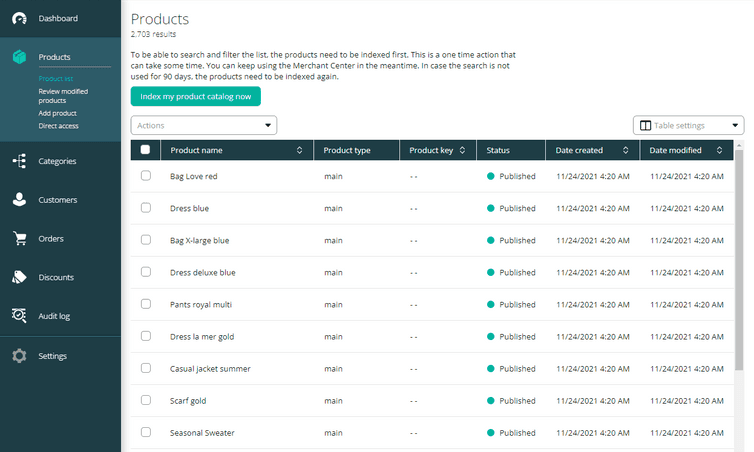The width and height of the screenshot is (754, 452).
Task: Click the Dashboard speedometer icon
Action: (19, 19)
